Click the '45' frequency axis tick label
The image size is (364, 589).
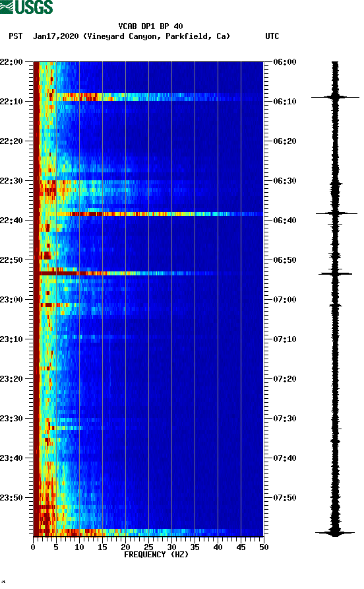[241, 547]
